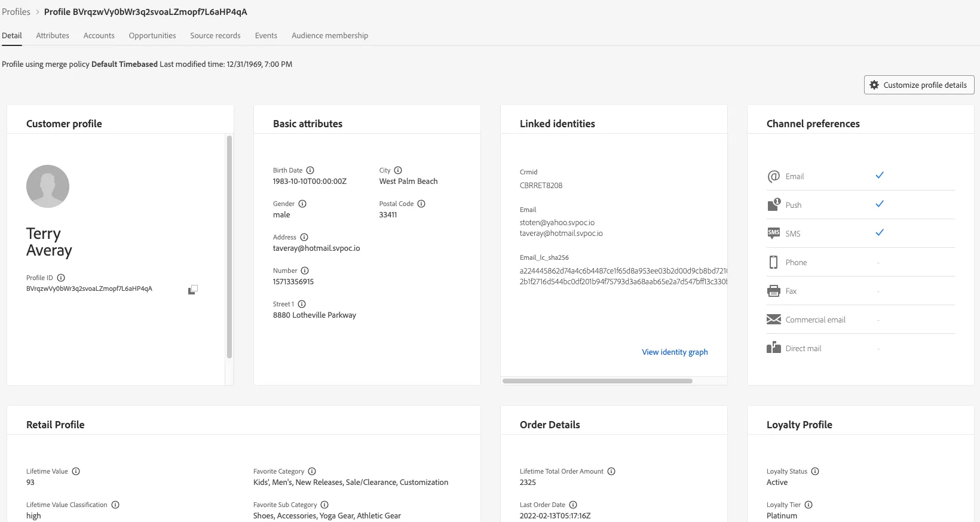Open View identity graph link
Viewport: 980px width, 522px height.
tap(675, 352)
